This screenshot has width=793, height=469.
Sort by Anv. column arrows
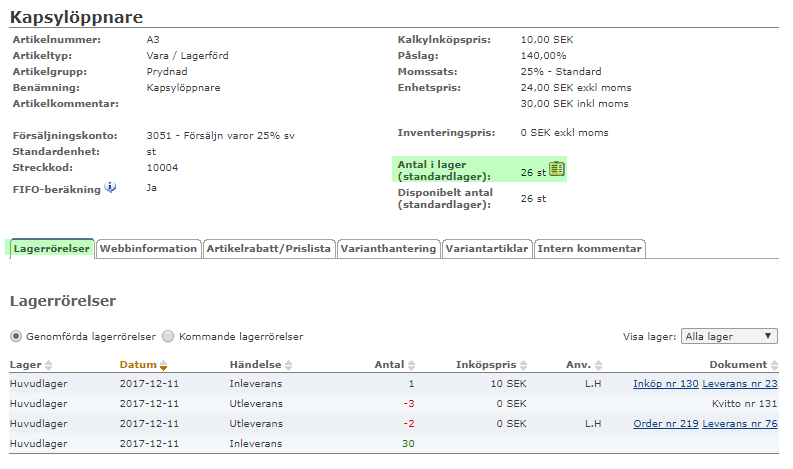(598, 366)
